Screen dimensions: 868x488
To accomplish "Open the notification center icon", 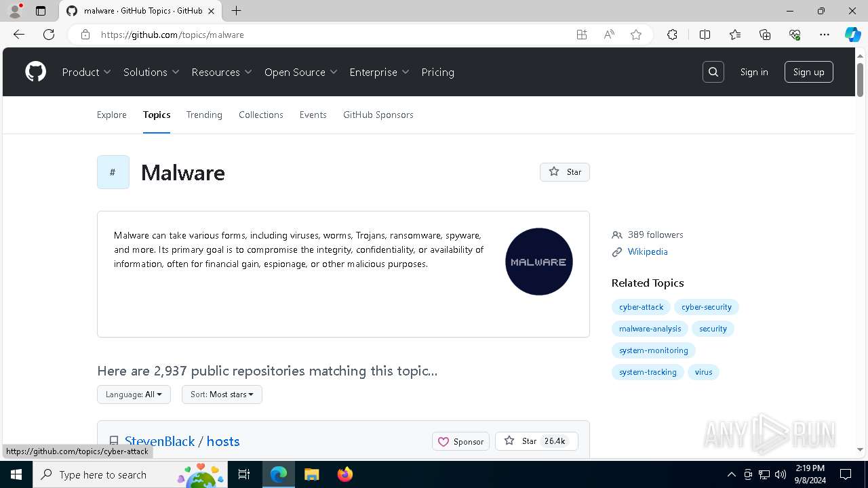I will click(x=846, y=474).
